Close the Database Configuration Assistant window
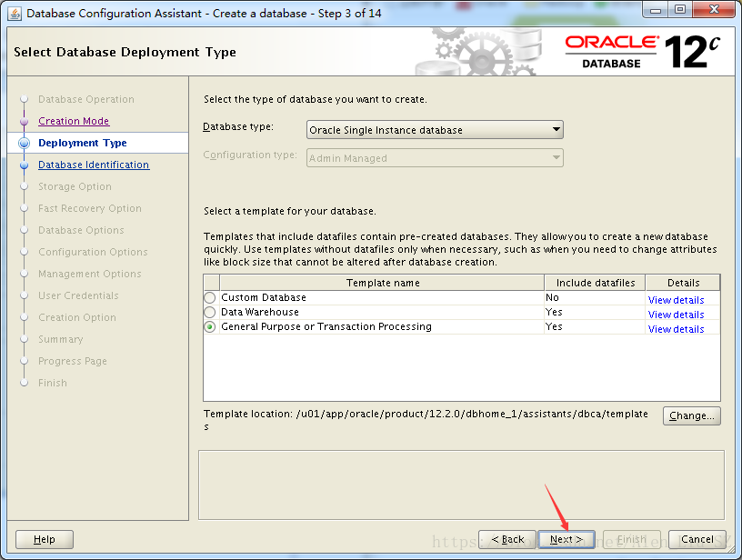Screen dimensions: 742x560 714,10
